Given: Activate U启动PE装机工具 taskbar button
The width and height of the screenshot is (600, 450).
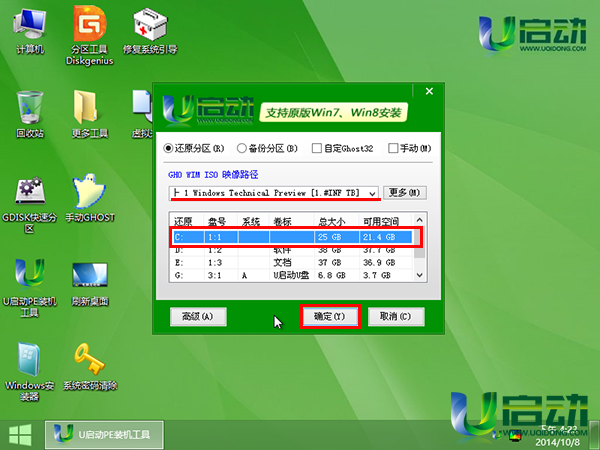Looking at the screenshot, I should pos(104,435).
